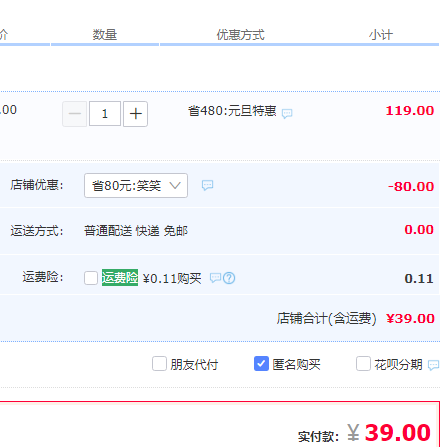
Task: Click the minus quantity button
Action: tap(75, 114)
